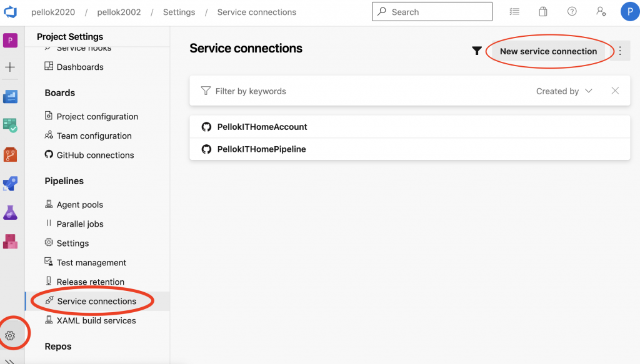Click New service connection button

(x=548, y=51)
